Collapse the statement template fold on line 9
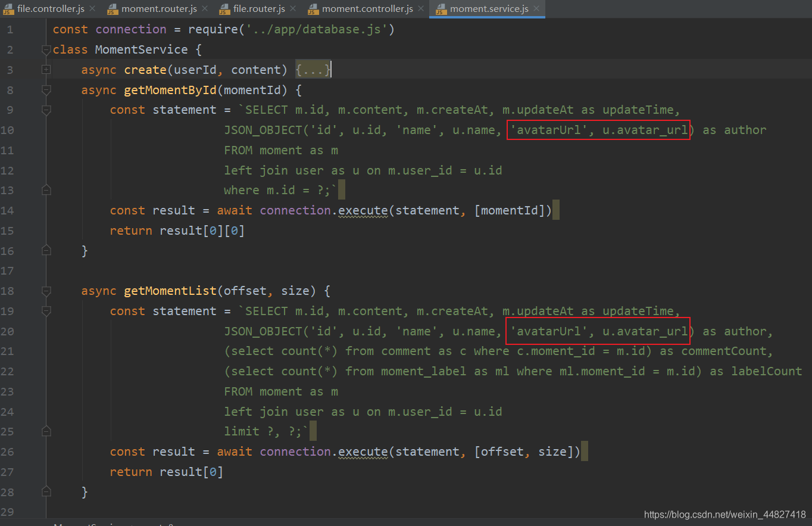The image size is (812, 526). coord(46,110)
